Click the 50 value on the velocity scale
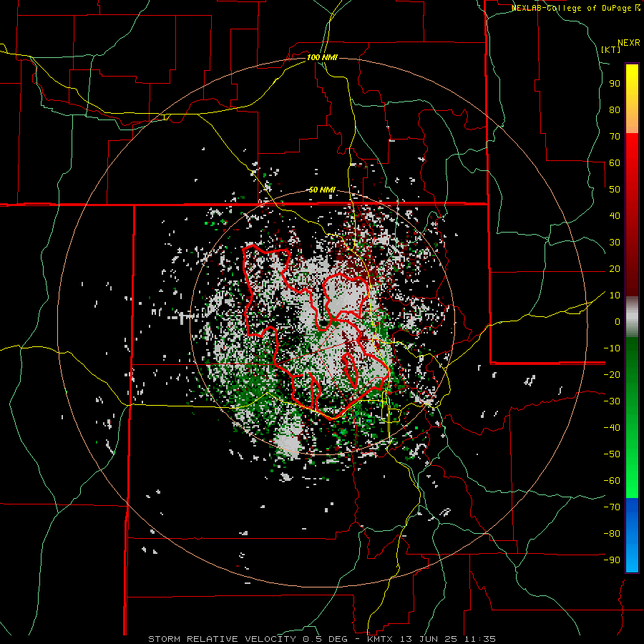Screen dimensions: 644x644 pyautogui.click(x=615, y=190)
